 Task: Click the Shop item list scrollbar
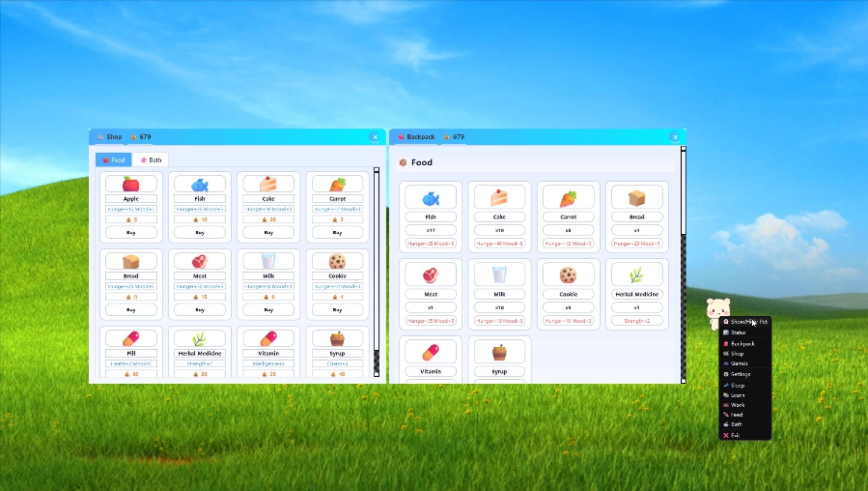(x=376, y=272)
